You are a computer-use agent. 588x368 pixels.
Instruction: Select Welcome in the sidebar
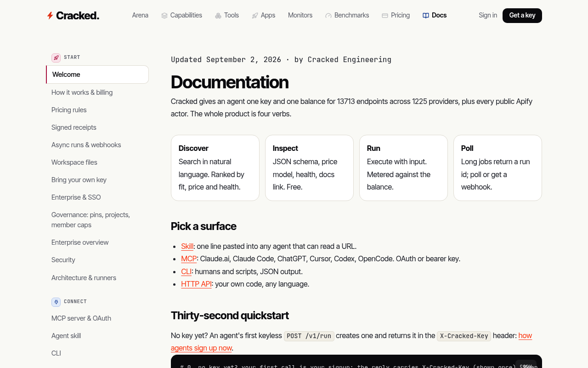(x=97, y=75)
